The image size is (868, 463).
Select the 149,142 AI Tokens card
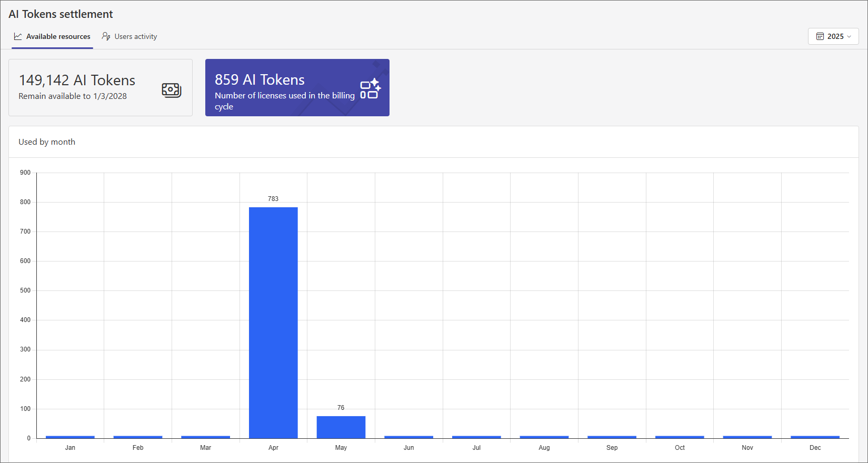click(101, 87)
